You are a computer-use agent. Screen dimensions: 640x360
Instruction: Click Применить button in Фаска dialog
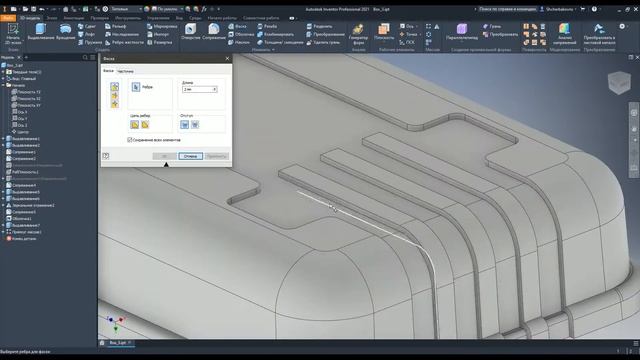(x=216, y=156)
